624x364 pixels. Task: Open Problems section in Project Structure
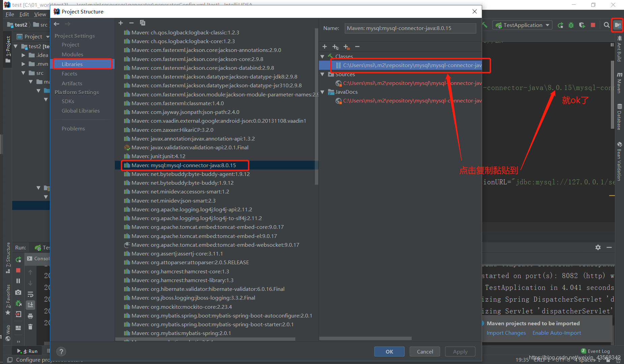[73, 128]
